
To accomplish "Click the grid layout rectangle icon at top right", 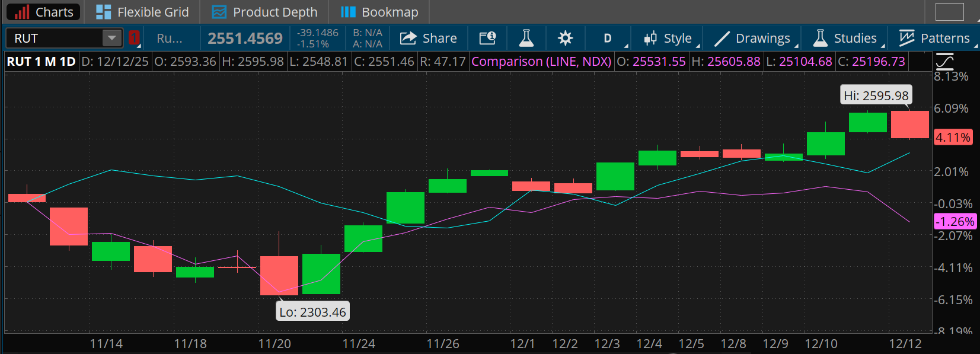I will click(x=950, y=12).
